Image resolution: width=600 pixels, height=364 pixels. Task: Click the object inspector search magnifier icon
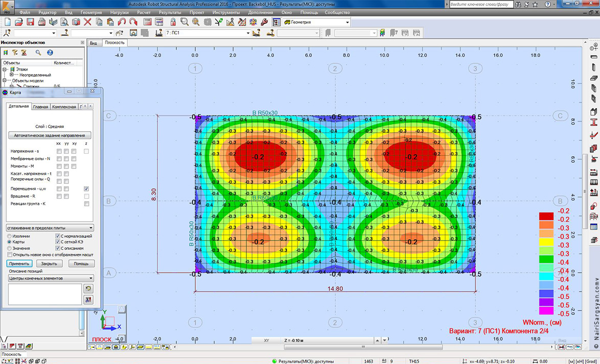pyautogui.click(x=38, y=53)
